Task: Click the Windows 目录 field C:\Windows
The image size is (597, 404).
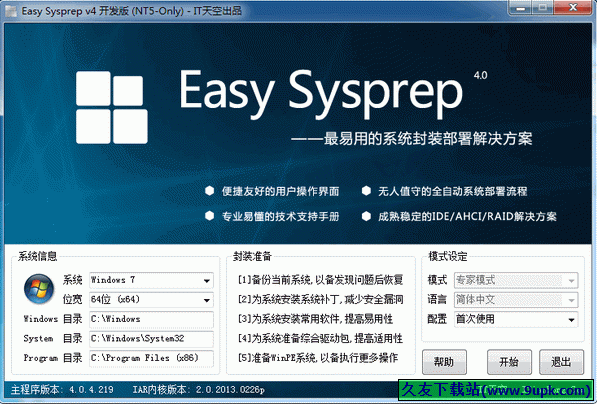Action: (x=151, y=319)
